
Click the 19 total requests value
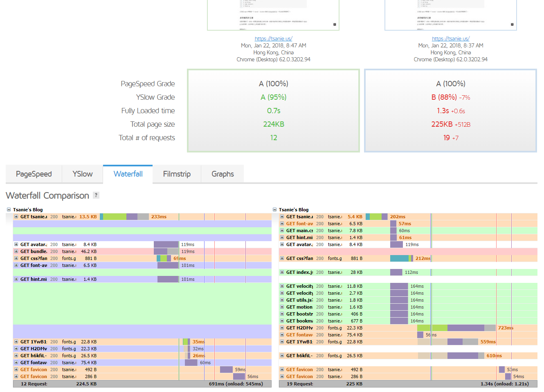(447, 138)
